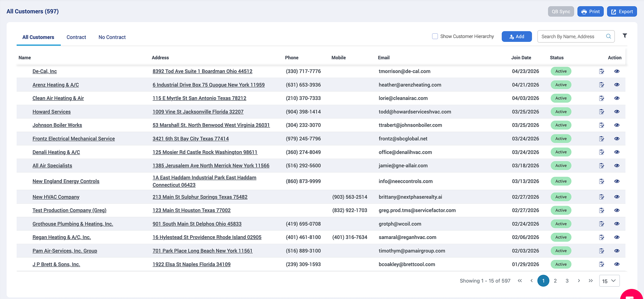
Task: Open edit icon for Howard Services row
Action: coord(601,112)
